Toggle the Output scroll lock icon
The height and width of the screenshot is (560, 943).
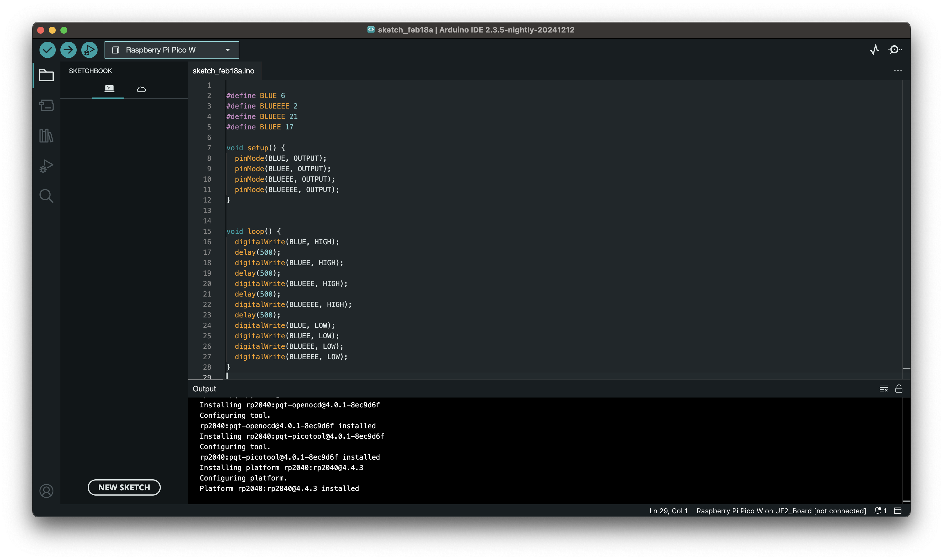pyautogui.click(x=899, y=389)
